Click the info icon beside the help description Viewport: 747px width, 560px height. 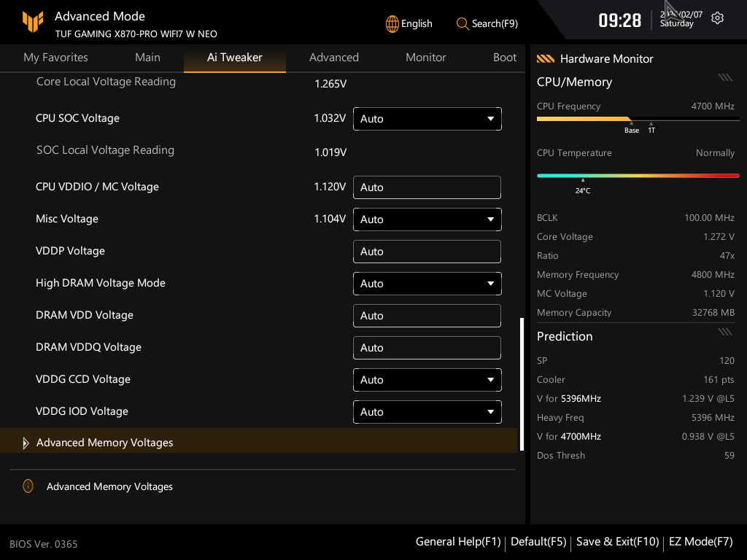(28, 486)
